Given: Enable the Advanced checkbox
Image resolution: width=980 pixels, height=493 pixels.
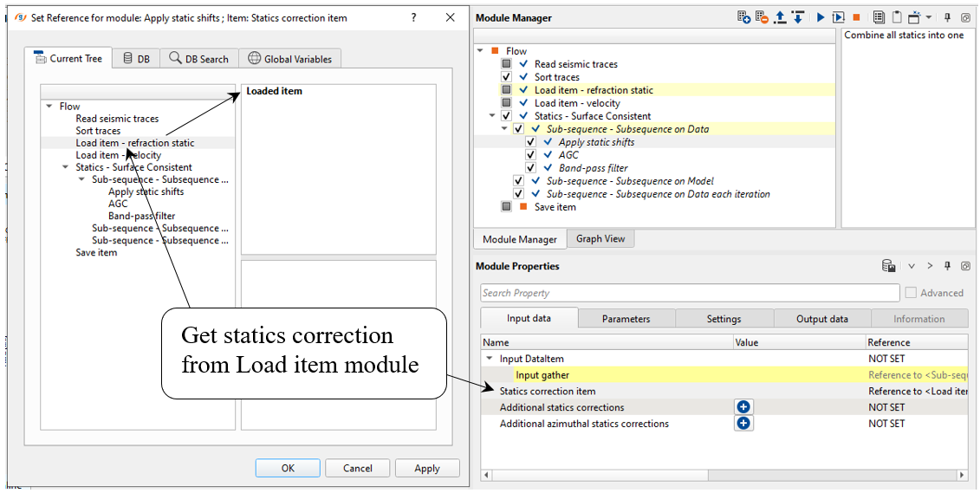Looking at the screenshot, I should [910, 293].
